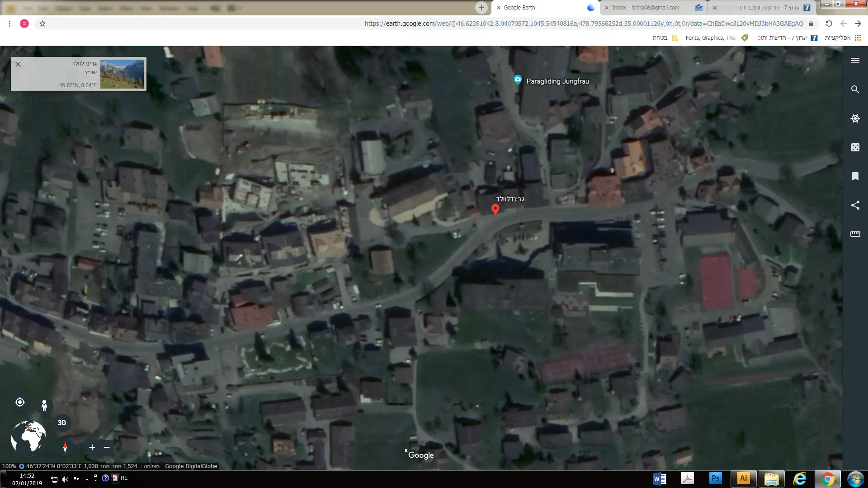Viewport: 868px width, 488px height.
Task: Open Photoshop from the taskbar
Action: click(x=715, y=479)
